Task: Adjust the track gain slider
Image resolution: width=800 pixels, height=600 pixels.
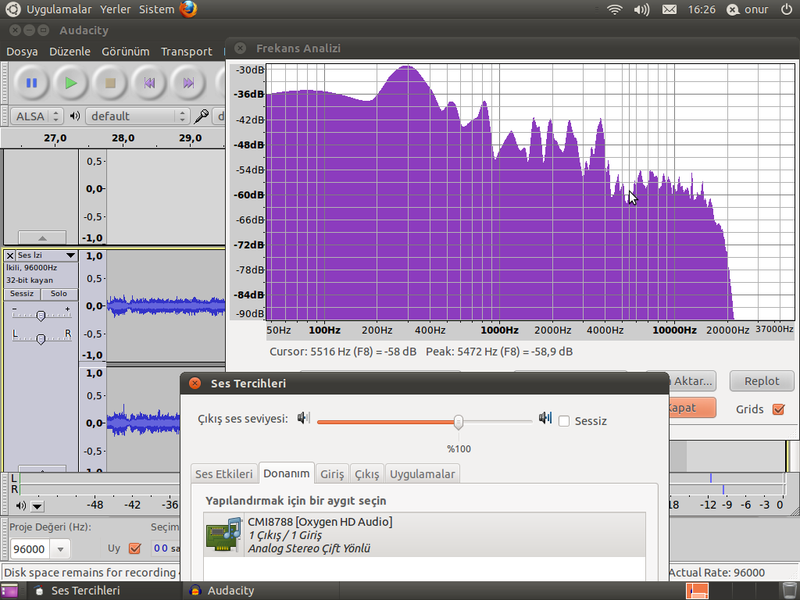Action: coord(41,315)
